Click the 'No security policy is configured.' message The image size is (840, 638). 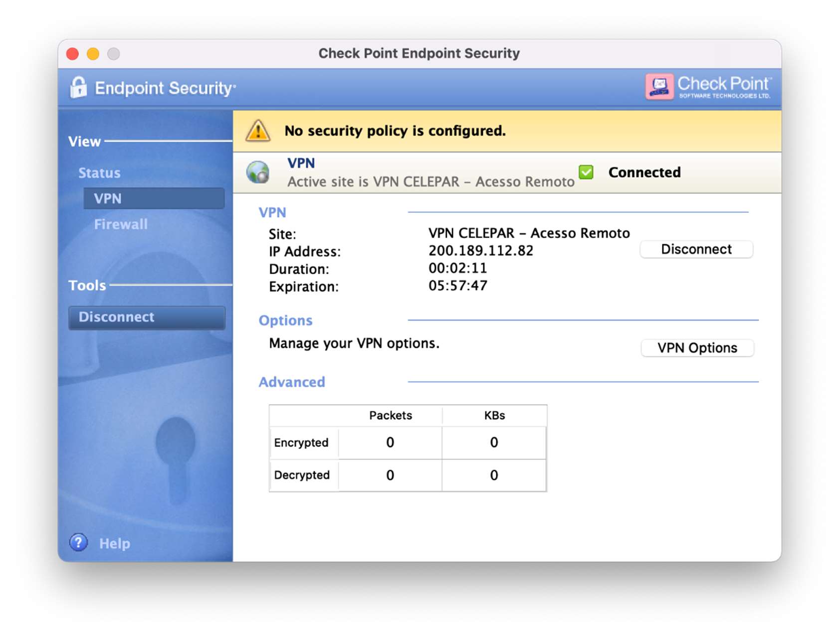pos(395,131)
